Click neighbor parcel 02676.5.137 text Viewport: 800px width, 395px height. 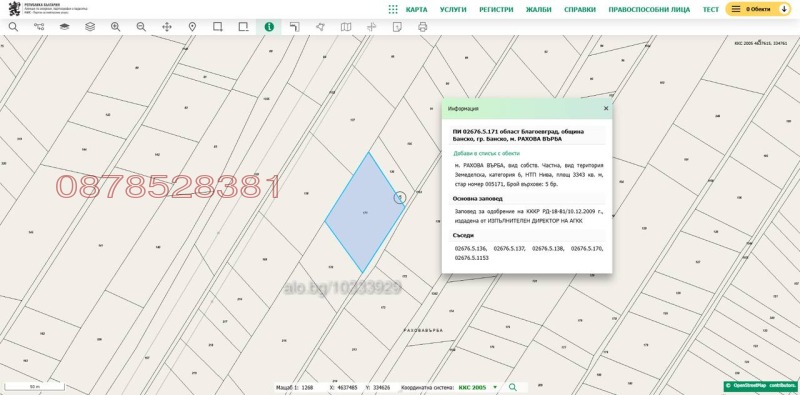509,249
